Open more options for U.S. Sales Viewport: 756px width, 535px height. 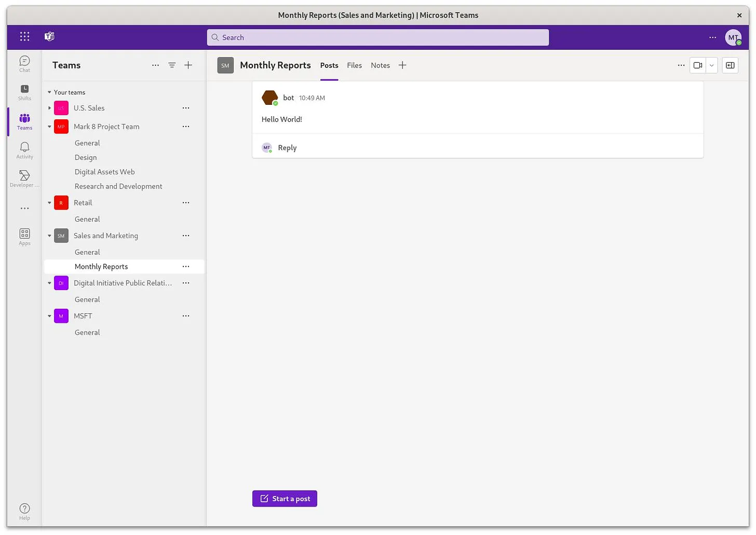pos(186,108)
